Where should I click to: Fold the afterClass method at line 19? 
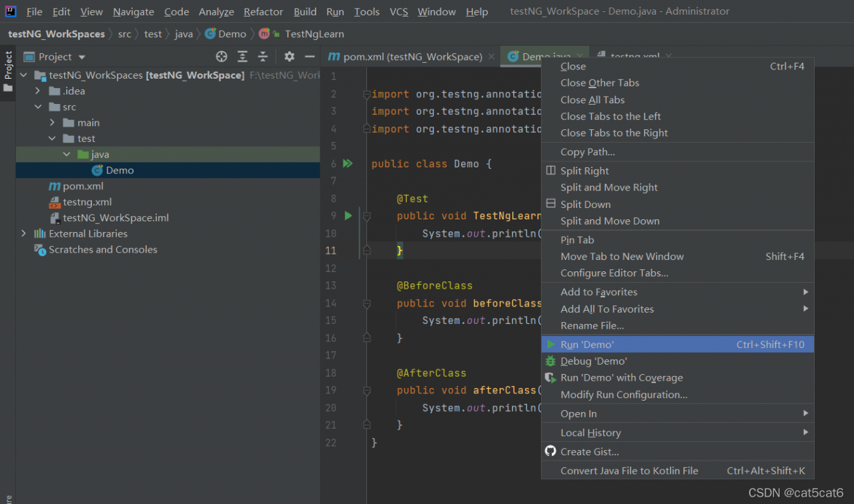pos(366,391)
